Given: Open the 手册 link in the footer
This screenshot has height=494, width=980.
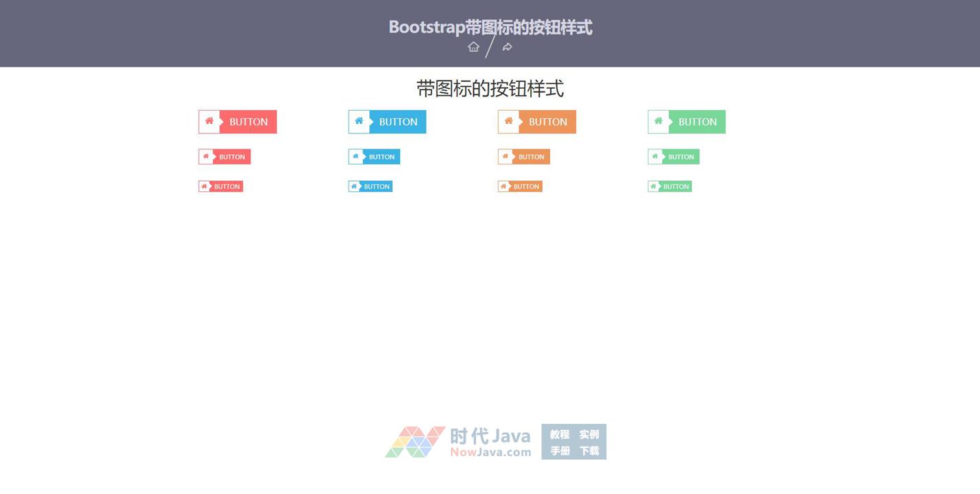Looking at the screenshot, I should tap(560, 451).
